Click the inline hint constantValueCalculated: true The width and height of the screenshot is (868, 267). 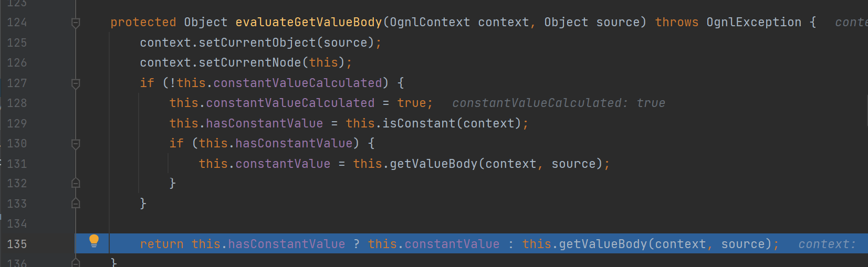coord(559,103)
